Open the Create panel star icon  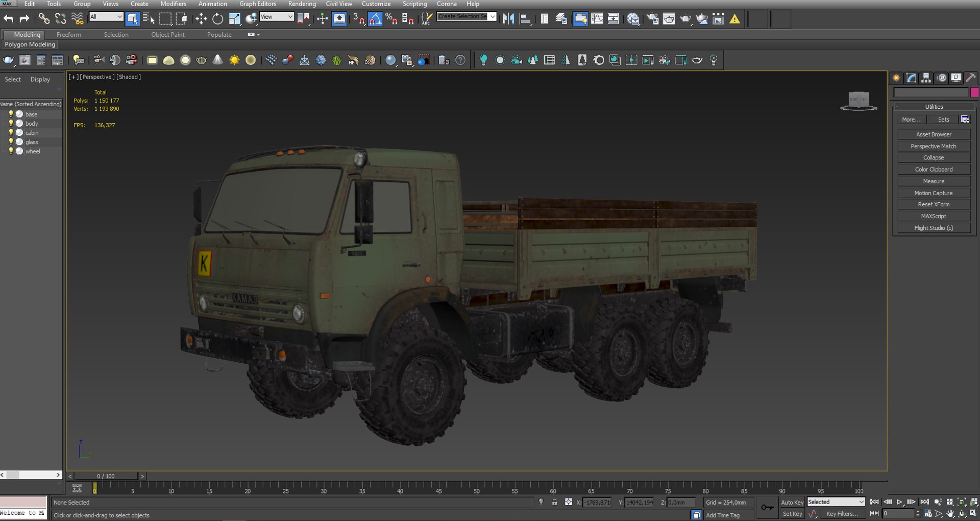pyautogui.click(x=896, y=78)
